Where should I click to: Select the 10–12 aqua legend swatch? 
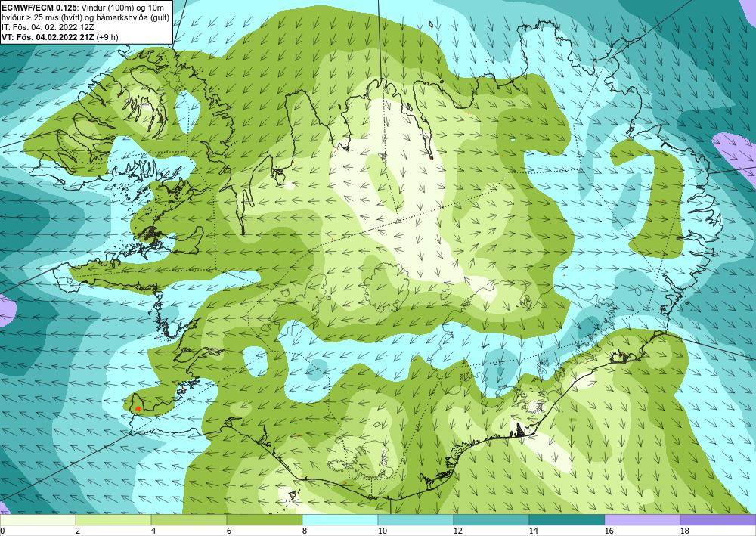[416, 520]
